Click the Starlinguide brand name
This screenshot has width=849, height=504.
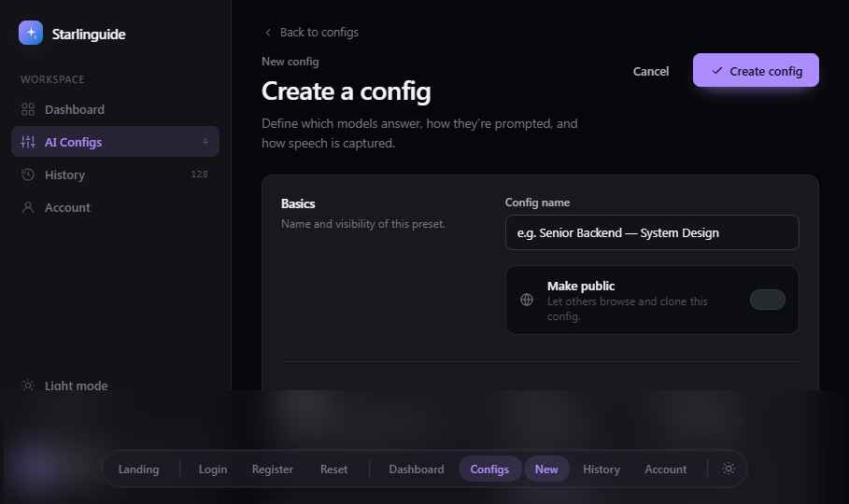(x=89, y=35)
